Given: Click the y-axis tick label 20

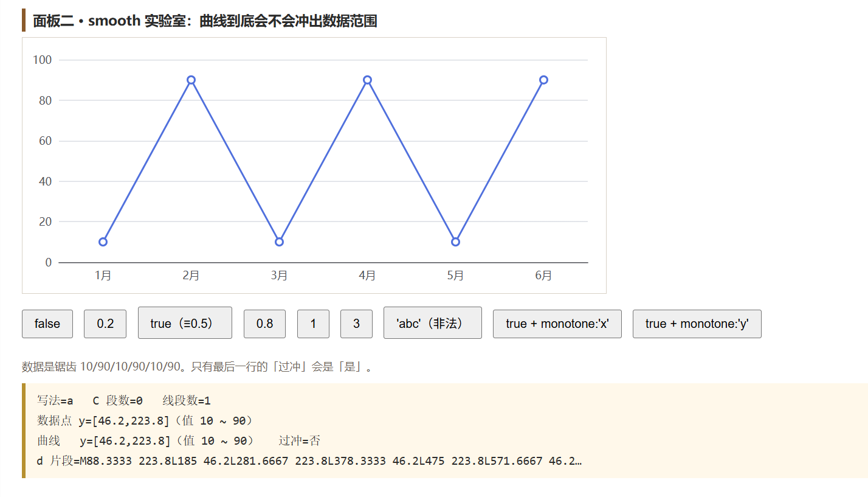Looking at the screenshot, I should (45, 222).
